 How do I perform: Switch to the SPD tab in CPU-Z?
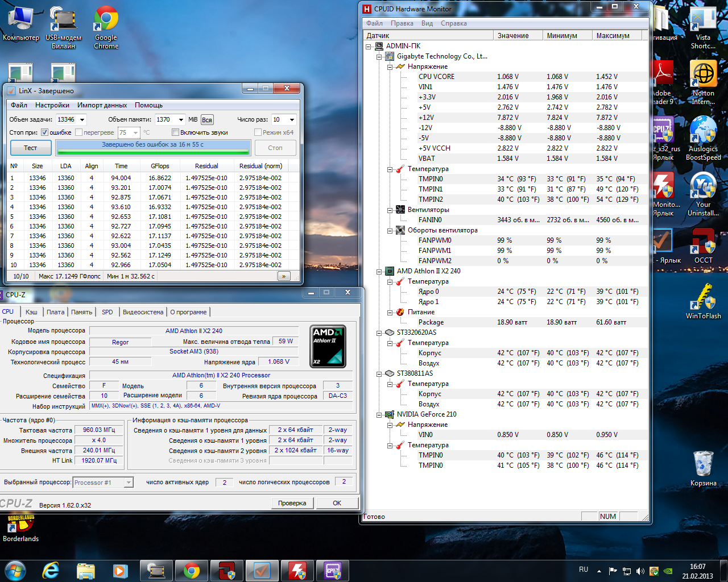pyautogui.click(x=107, y=312)
